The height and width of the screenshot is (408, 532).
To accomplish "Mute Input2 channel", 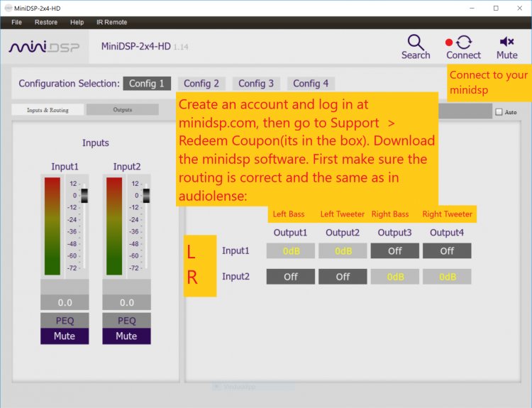I will [126, 336].
